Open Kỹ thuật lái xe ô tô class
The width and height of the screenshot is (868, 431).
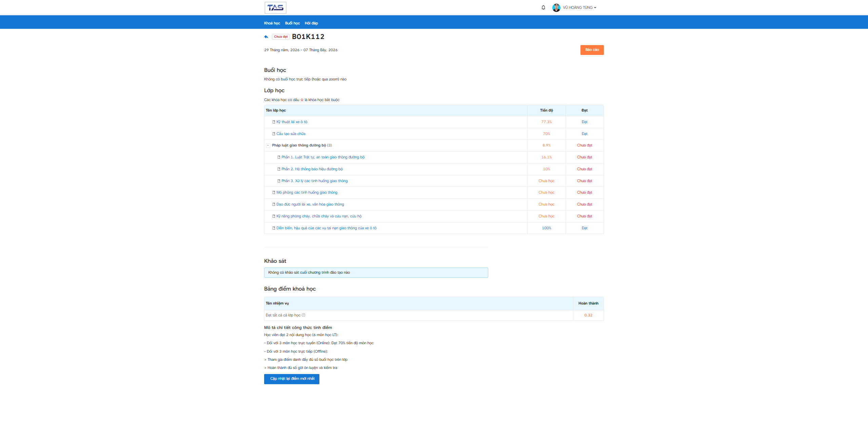point(292,122)
